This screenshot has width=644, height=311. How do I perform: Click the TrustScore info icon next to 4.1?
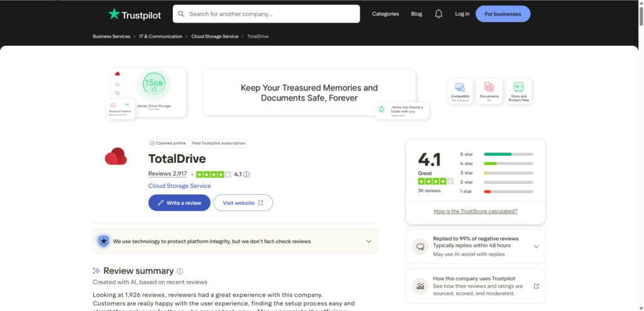coord(247,175)
